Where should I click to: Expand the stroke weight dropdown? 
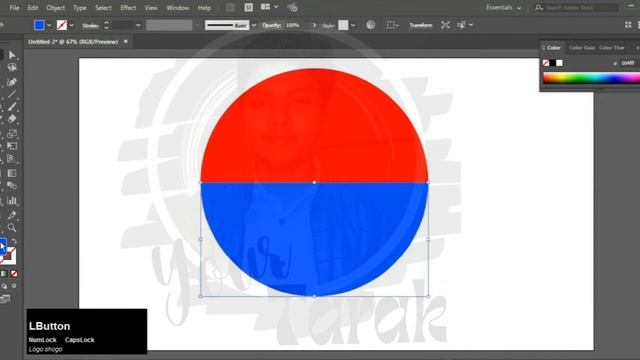tap(138, 25)
